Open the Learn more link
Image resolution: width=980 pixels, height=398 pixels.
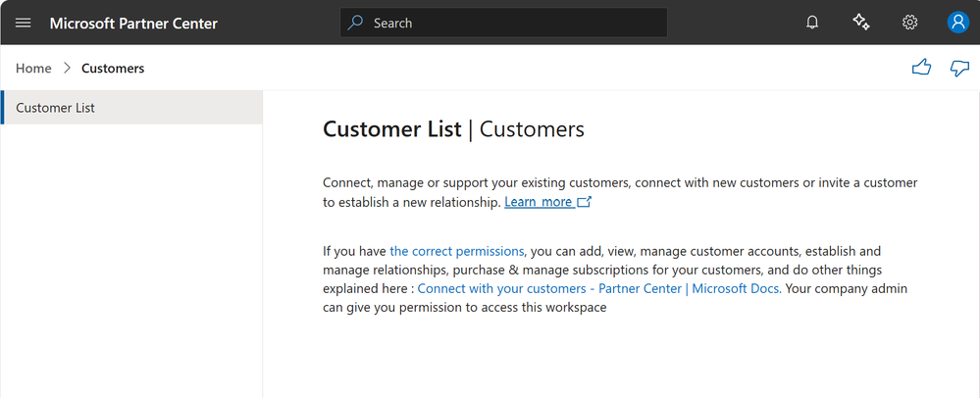(539, 202)
